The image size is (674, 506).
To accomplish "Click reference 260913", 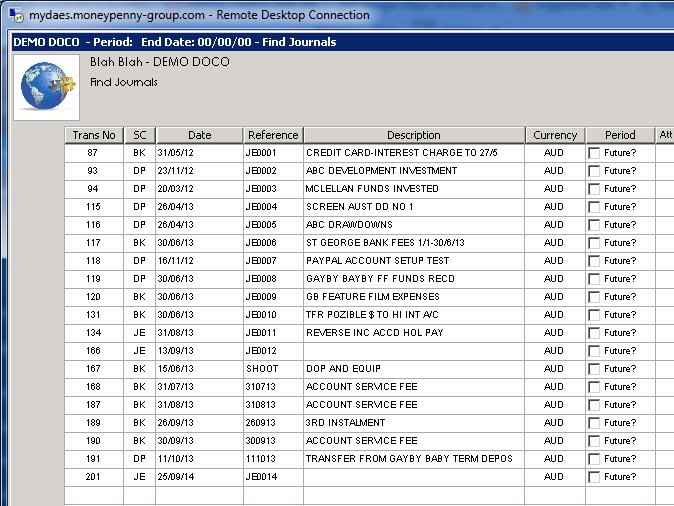I will pos(260,423).
